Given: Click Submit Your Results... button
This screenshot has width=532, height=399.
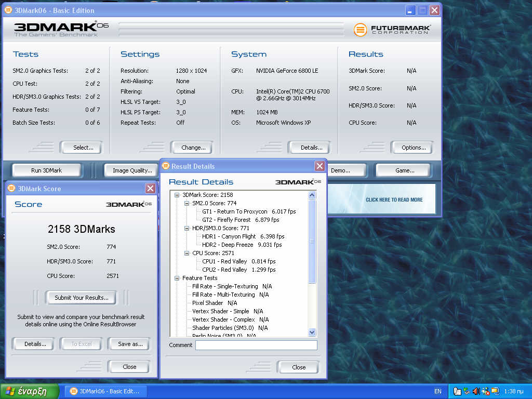Looking at the screenshot, I should point(81,298).
